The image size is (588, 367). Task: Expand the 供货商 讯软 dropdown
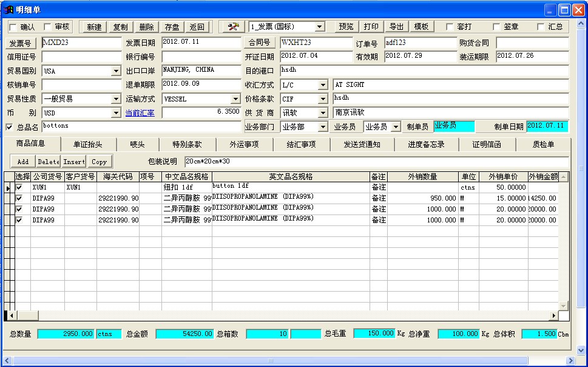[x=323, y=113]
